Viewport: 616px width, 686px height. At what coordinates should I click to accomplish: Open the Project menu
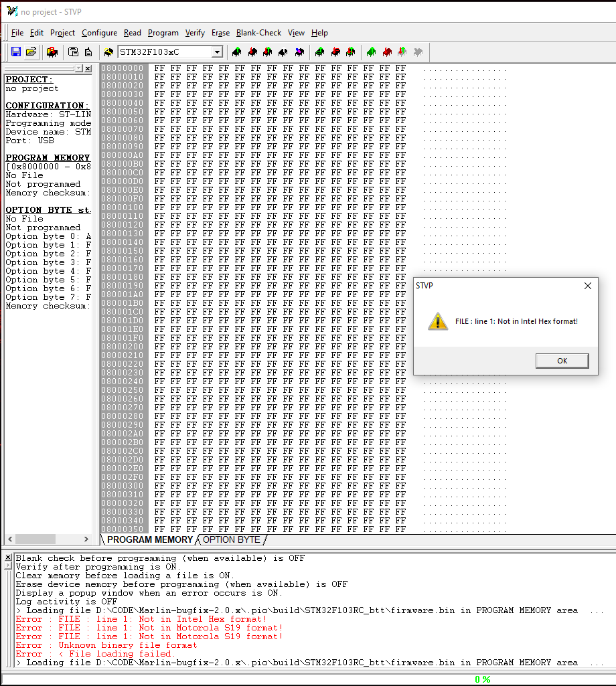click(63, 33)
